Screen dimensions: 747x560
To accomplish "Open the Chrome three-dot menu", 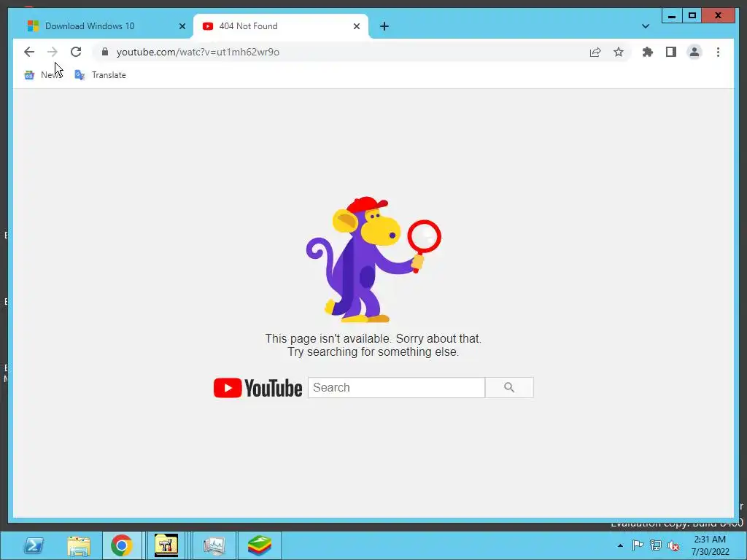I will pos(718,52).
